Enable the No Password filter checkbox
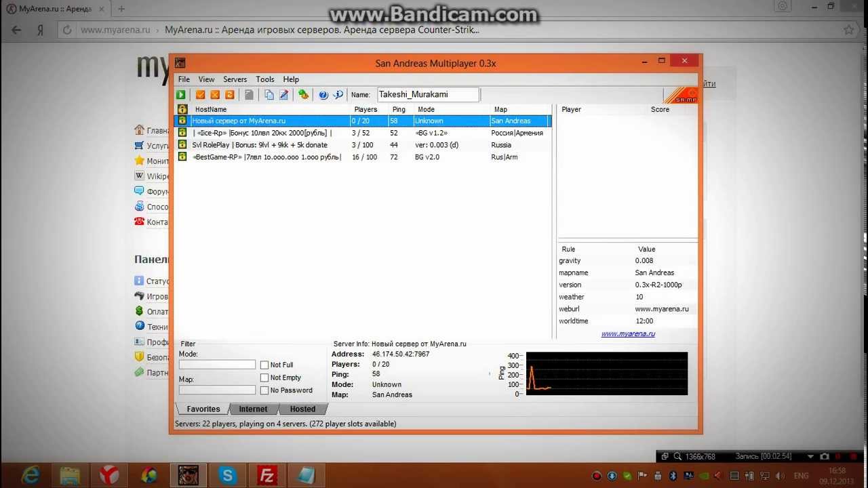Viewport: 868px width, 488px height. pyautogui.click(x=264, y=390)
